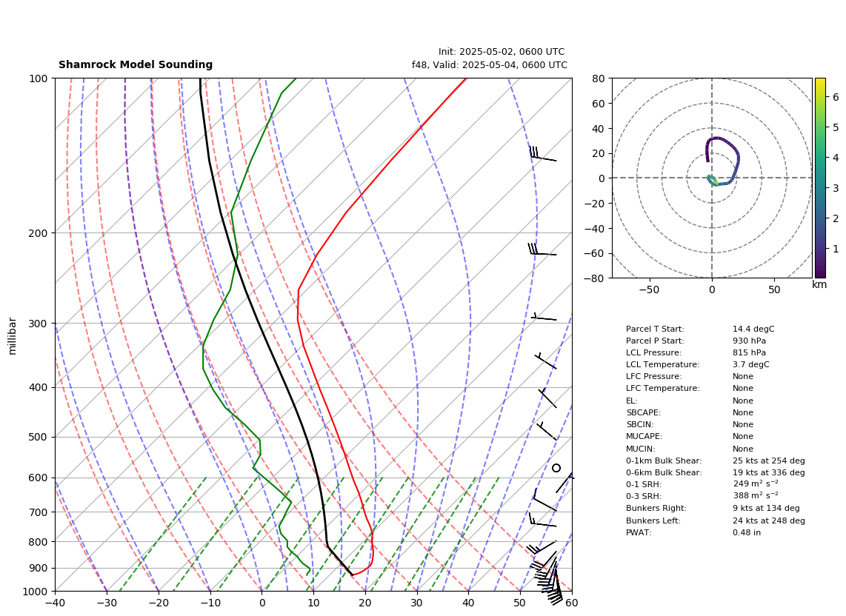Click the Valid time header text
The image size is (846, 616).
[490, 64]
